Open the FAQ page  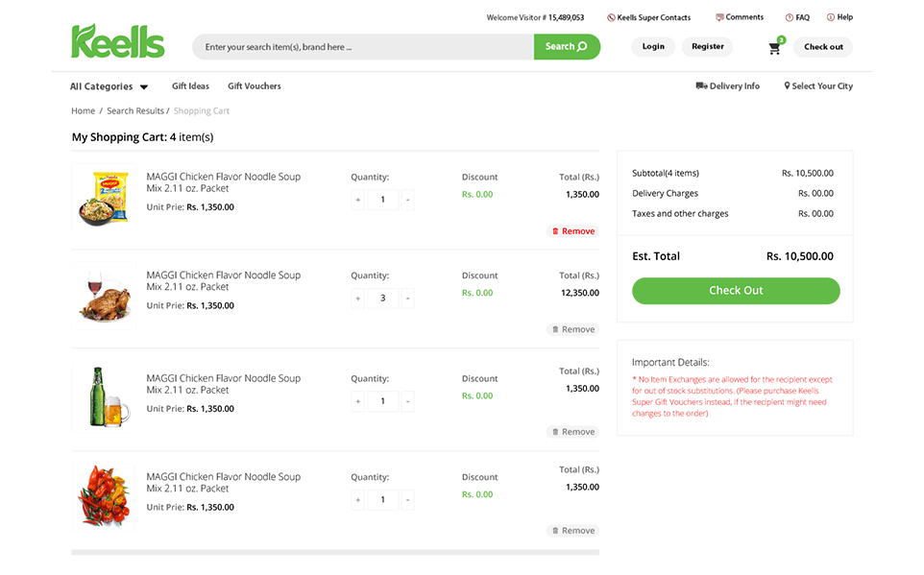click(796, 17)
